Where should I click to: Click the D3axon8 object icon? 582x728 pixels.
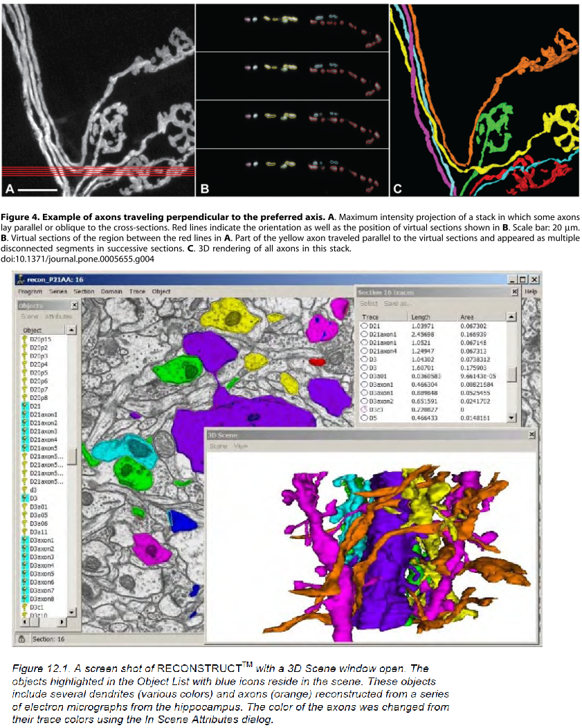coord(25,599)
